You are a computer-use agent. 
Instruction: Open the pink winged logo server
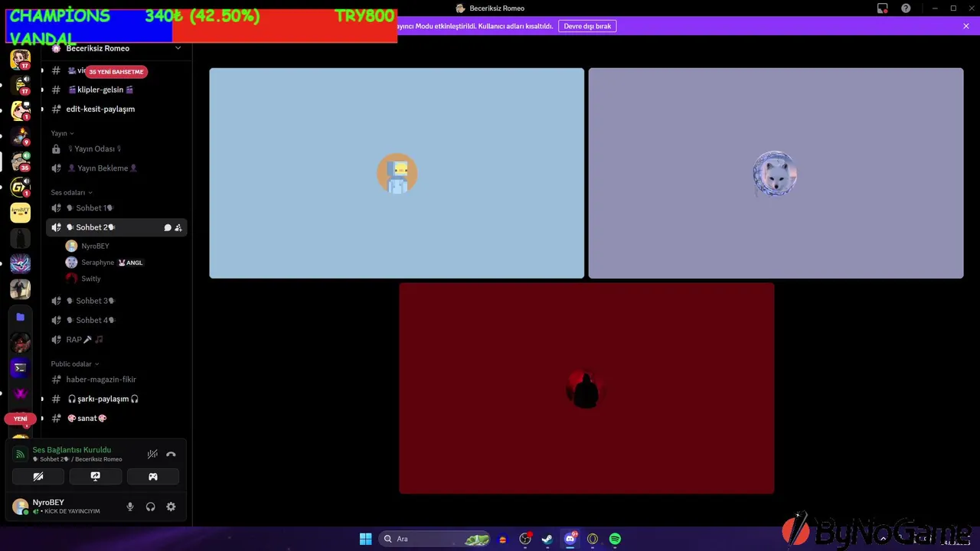click(x=21, y=393)
